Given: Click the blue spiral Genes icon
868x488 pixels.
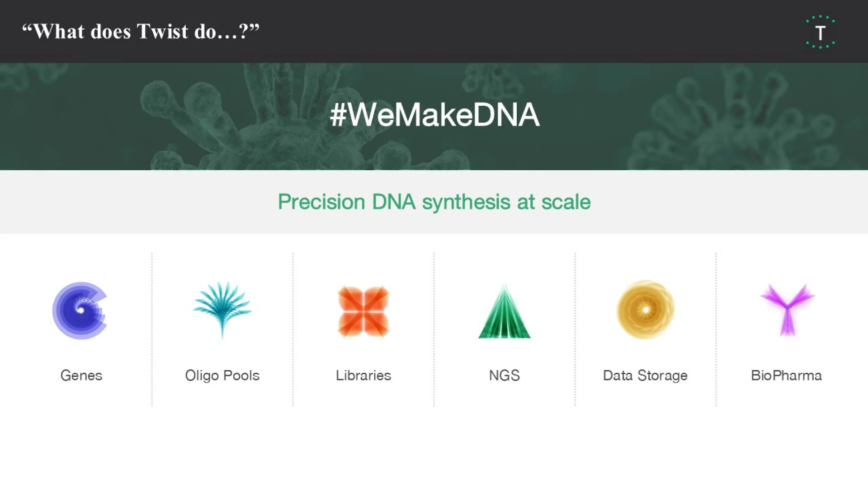Looking at the screenshot, I should (80, 310).
